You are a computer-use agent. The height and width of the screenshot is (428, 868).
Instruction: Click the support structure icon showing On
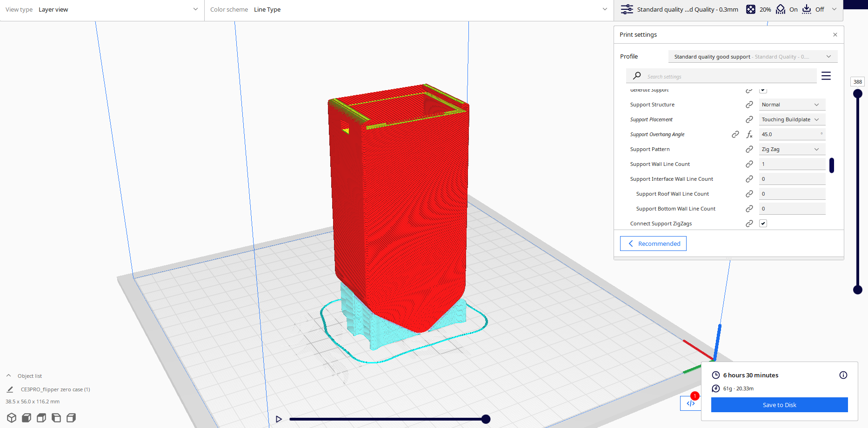coord(780,9)
